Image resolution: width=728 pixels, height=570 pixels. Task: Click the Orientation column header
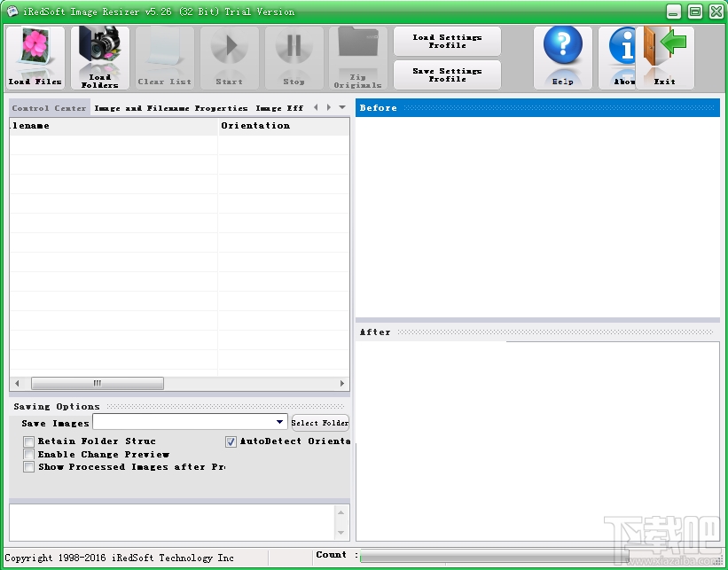click(284, 126)
